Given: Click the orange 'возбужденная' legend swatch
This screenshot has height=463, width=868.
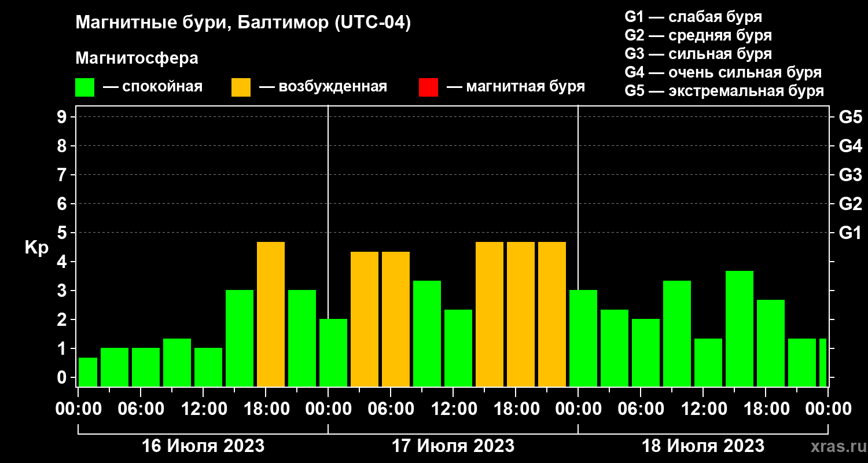Looking at the screenshot, I should 241,87.
